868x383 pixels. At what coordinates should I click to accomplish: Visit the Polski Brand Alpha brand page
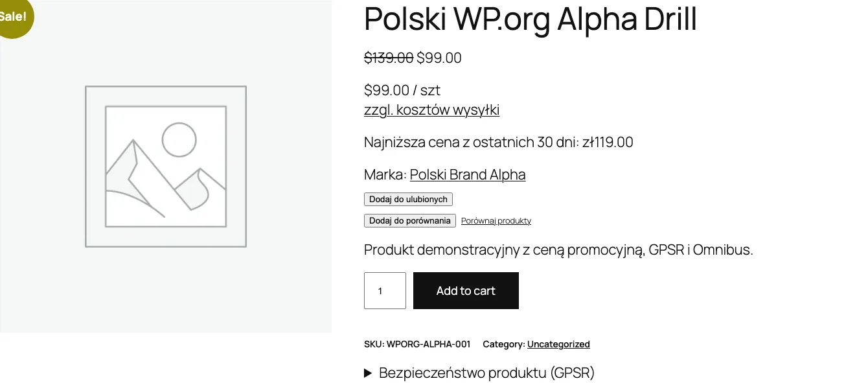click(467, 174)
